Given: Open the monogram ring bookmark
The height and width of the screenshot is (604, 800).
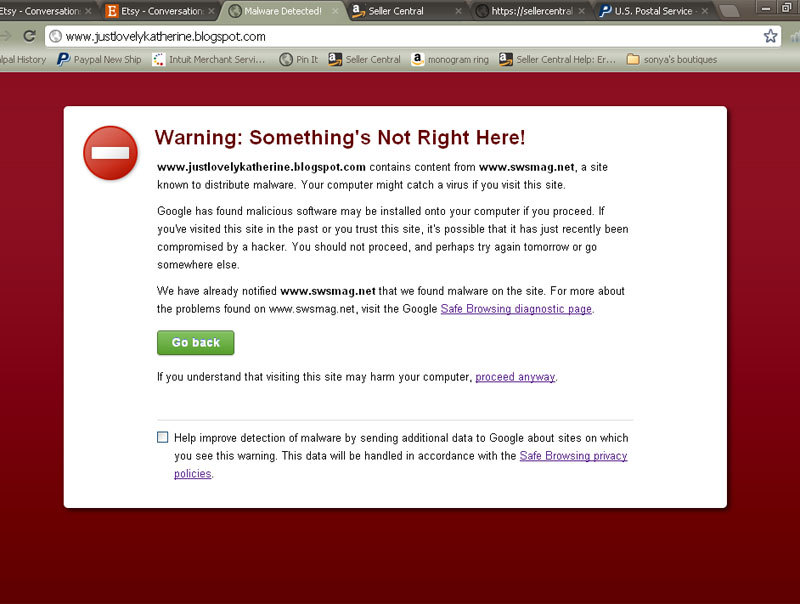Looking at the screenshot, I should tap(450, 60).
